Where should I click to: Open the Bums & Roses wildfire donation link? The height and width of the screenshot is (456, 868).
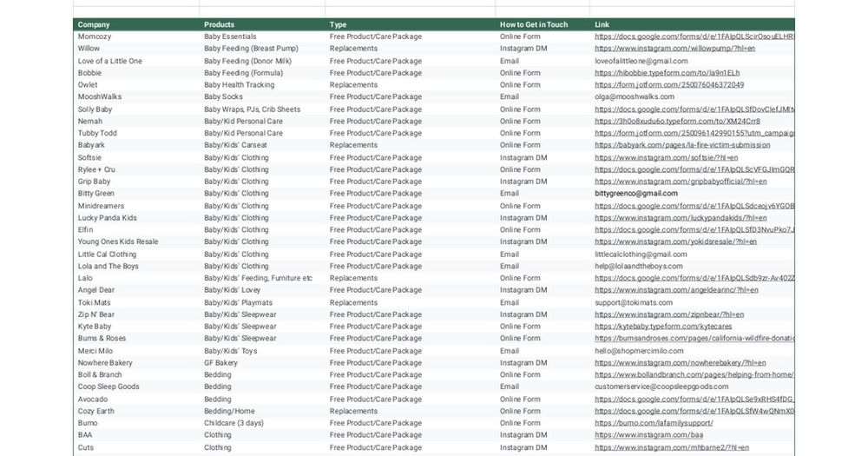pos(694,339)
